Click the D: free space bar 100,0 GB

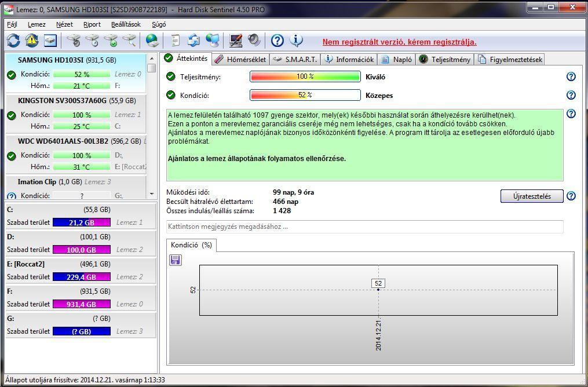pos(82,250)
